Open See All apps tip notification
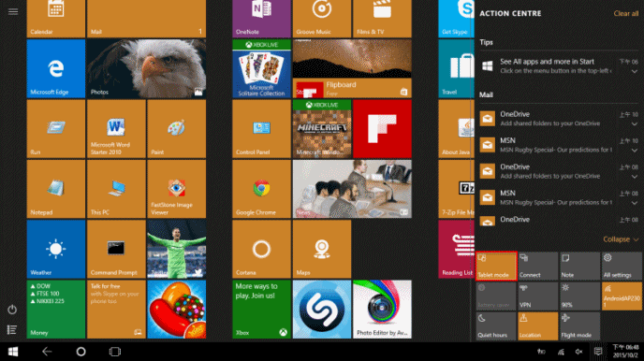This screenshot has width=644, height=361. [559, 66]
